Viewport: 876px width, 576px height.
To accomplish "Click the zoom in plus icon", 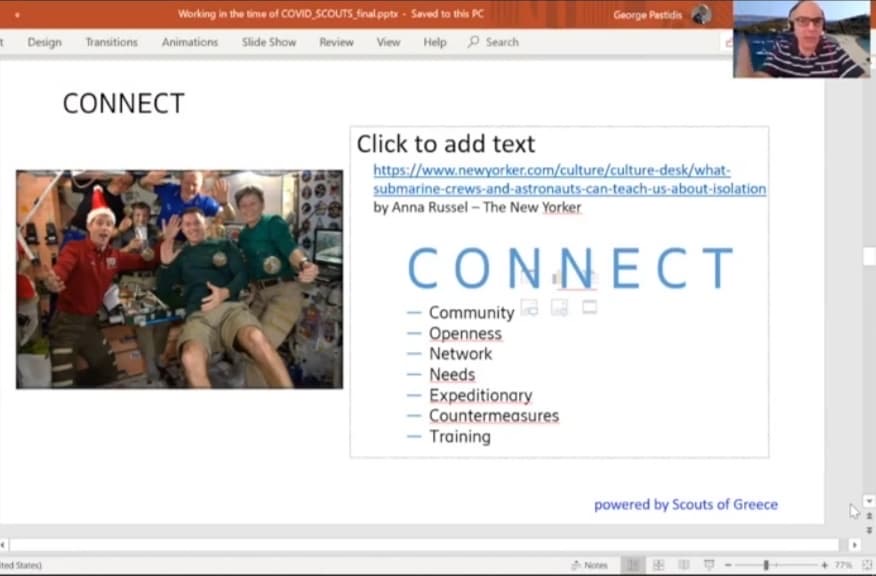I will pyautogui.click(x=822, y=565).
